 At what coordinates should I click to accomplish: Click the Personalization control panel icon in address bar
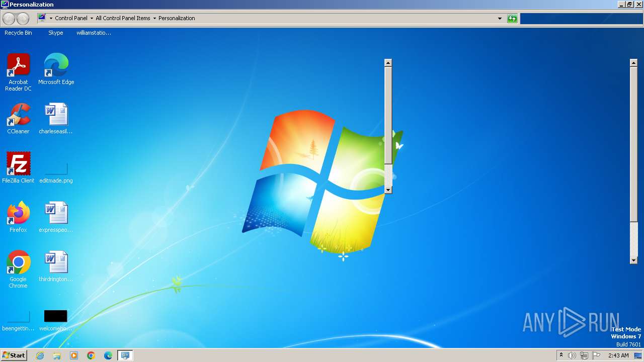42,18
